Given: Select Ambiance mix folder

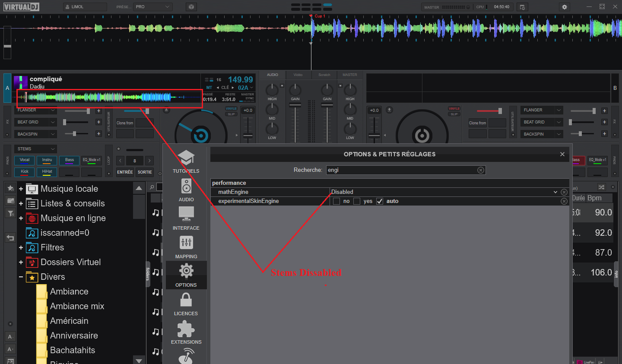Looking at the screenshot, I should point(77,306).
